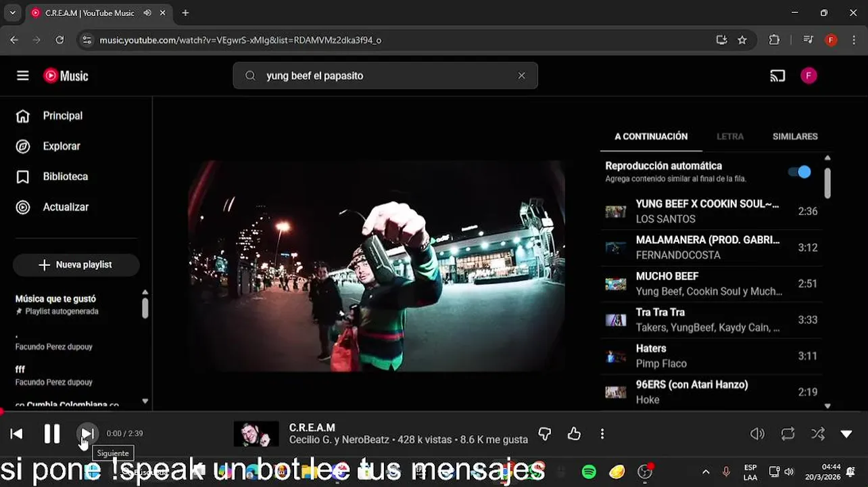
Task: Click the Cecilio G. y NeroBeatz artist link
Action: (339, 440)
